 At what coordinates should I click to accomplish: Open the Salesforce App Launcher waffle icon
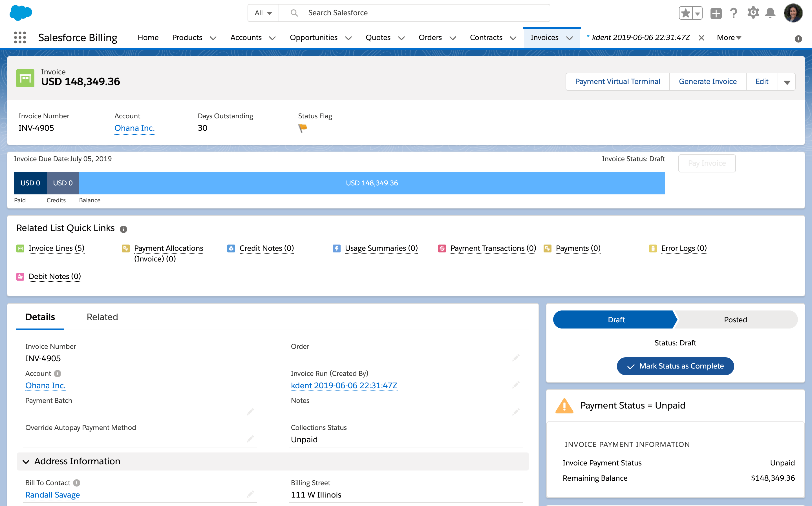20,37
